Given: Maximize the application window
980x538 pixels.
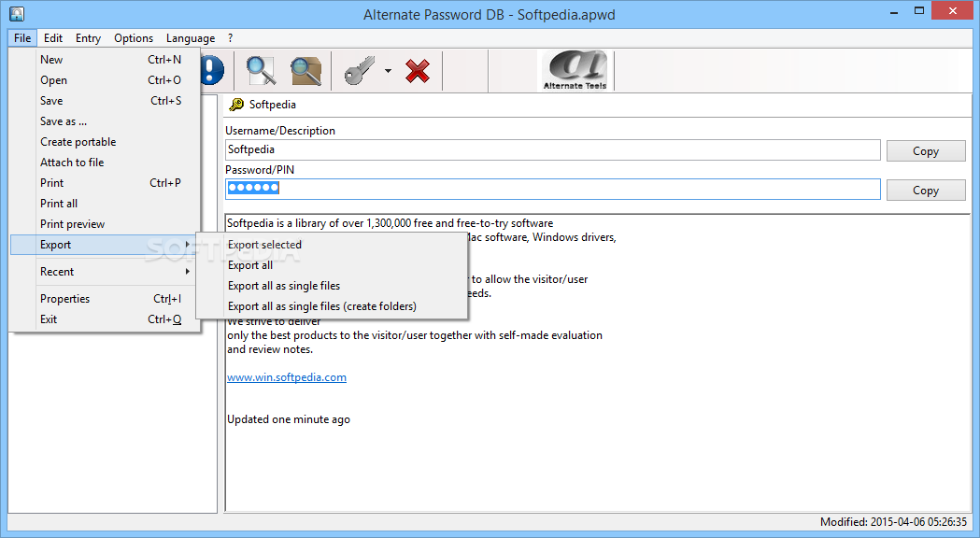Looking at the screenshot, I should pos(919,10).
